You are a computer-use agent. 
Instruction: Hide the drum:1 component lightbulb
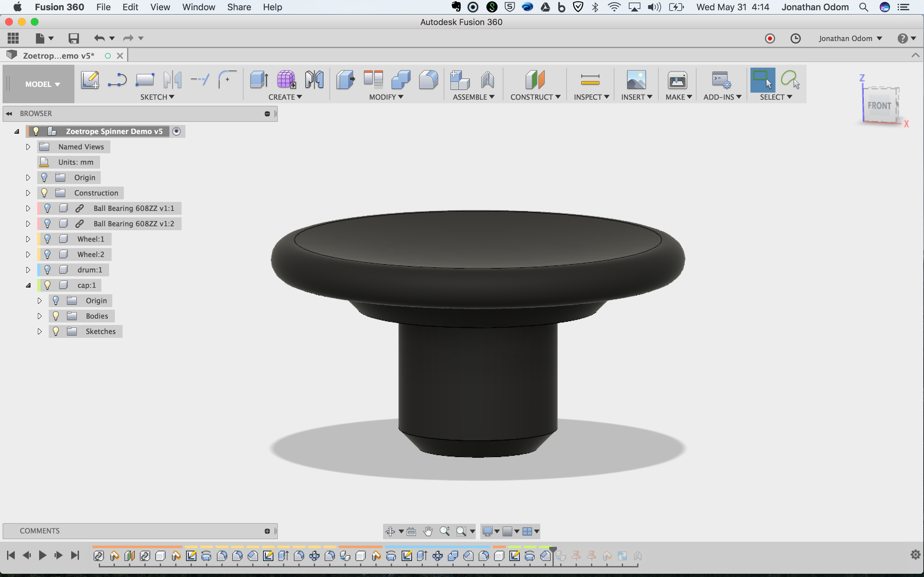coord(47,270)
